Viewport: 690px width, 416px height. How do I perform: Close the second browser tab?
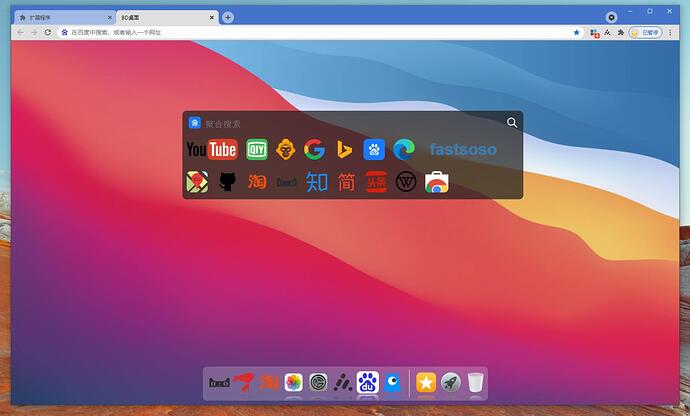[212, 18]
